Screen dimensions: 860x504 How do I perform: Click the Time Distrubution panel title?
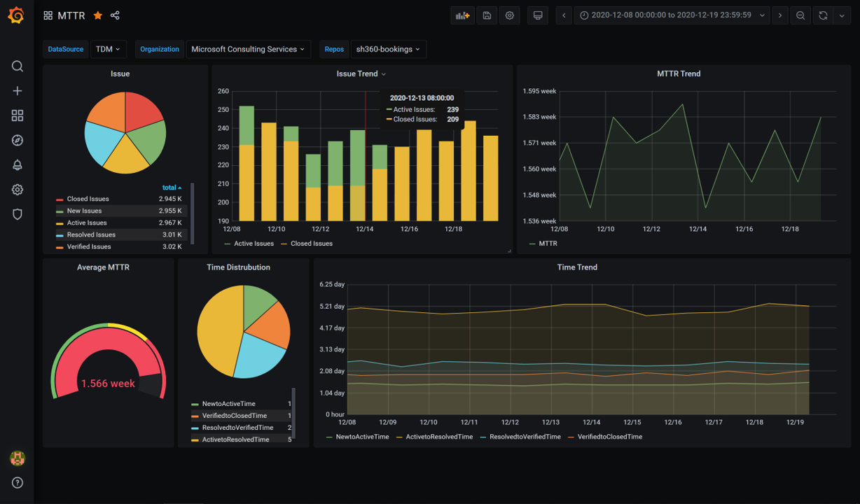(238, 267)
